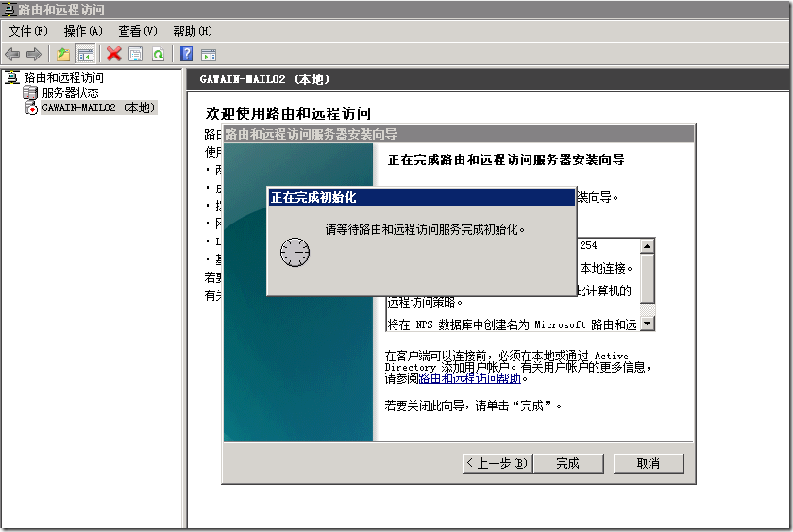
Task: Click the 上一步(B) back button in wizard
Action: coord(498,463)
